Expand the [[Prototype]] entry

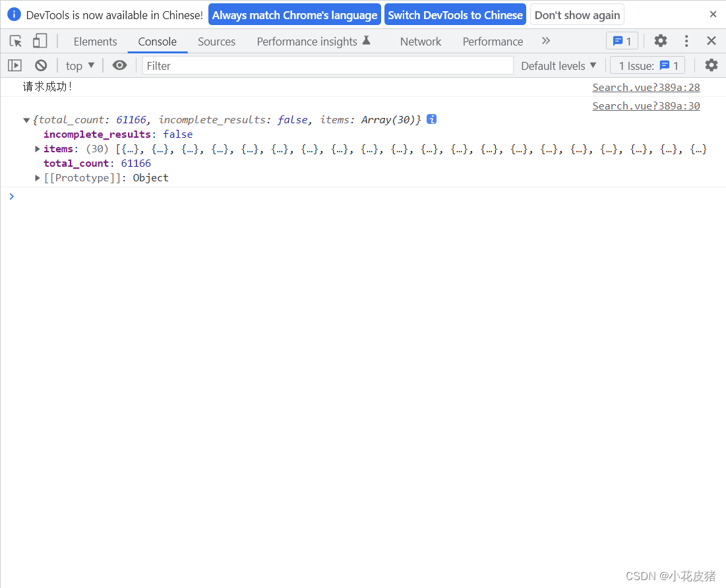tap(38, 178)
